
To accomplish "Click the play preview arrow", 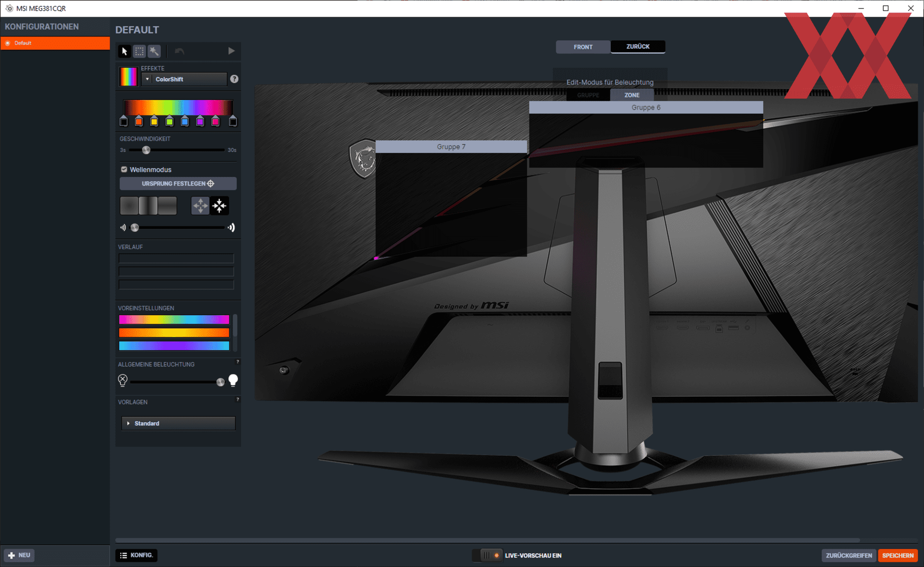I will tap(231, 51).
